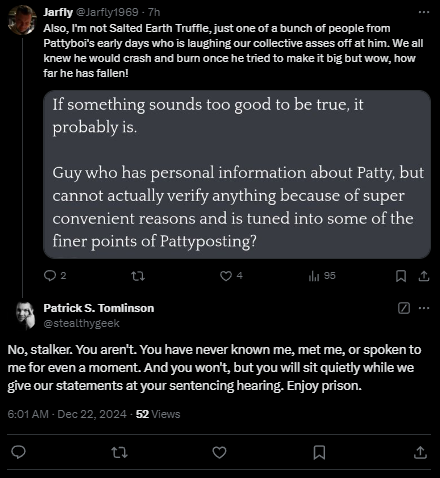The width and height of the screenshot is (440, 478).
Task: Retweet Patrick S. Tomlinson's post
Action: click(119, 452)
